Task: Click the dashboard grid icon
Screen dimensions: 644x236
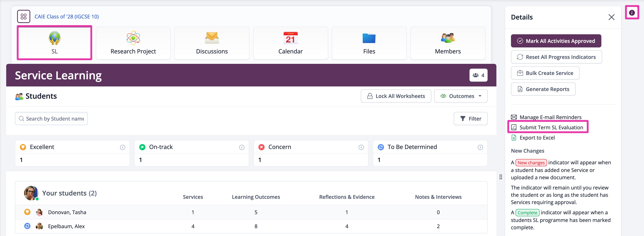Action: tap(24, 17)
